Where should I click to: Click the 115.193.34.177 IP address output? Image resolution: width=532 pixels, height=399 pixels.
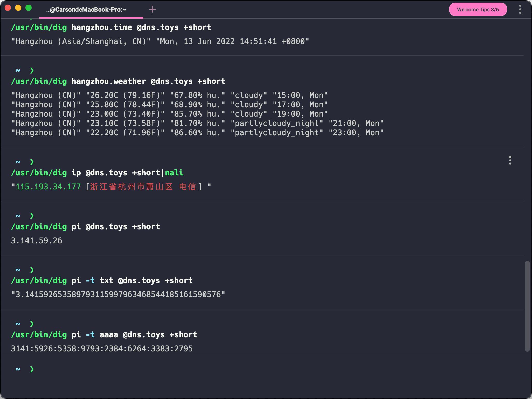[x=48, y=187]
